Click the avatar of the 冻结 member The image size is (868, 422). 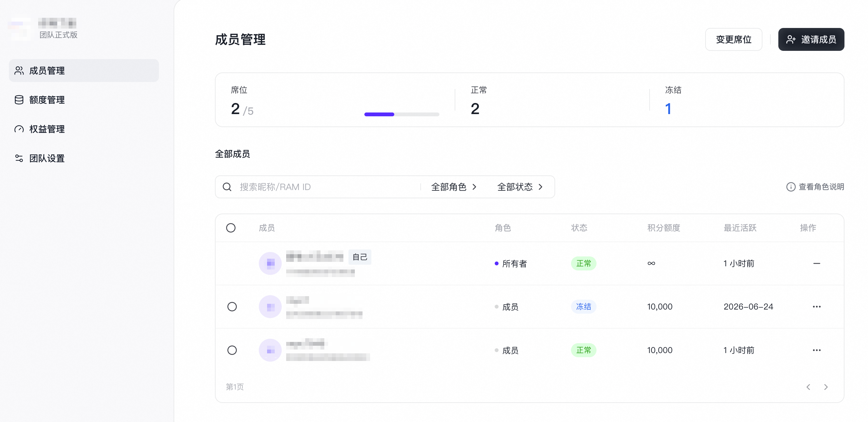point(270,307)
